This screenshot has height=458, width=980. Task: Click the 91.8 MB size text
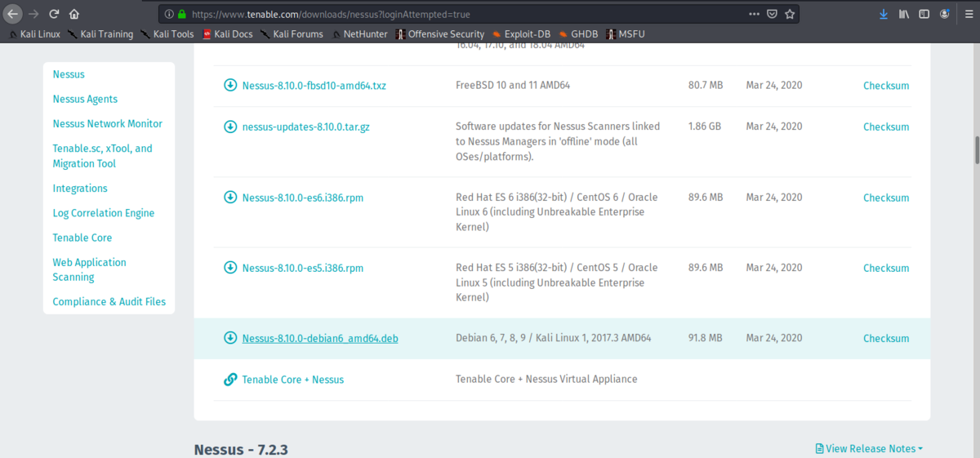click(706, 338)
